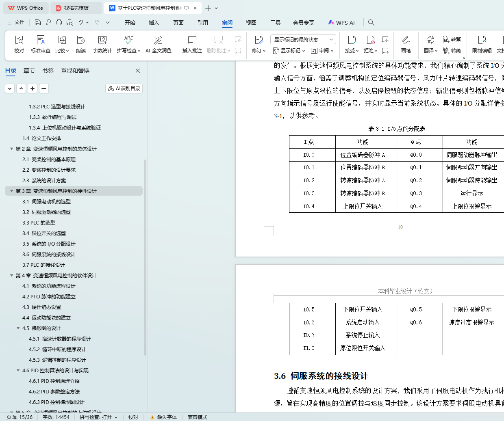Collapse 第 3 章 outline node
This screenshot has width=504, height=421.
pos(12,191)
